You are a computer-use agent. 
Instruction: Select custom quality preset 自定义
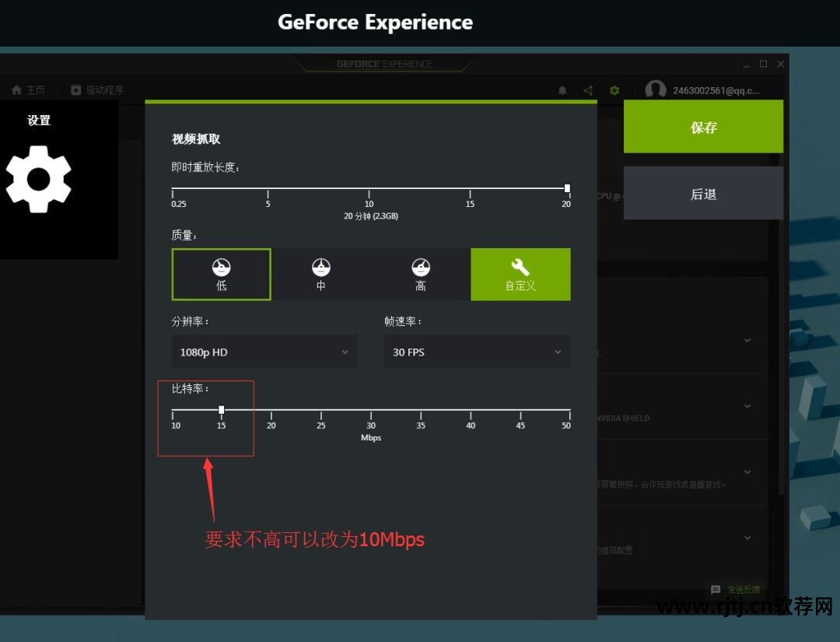pyautogui.click(x=520, y=275)
